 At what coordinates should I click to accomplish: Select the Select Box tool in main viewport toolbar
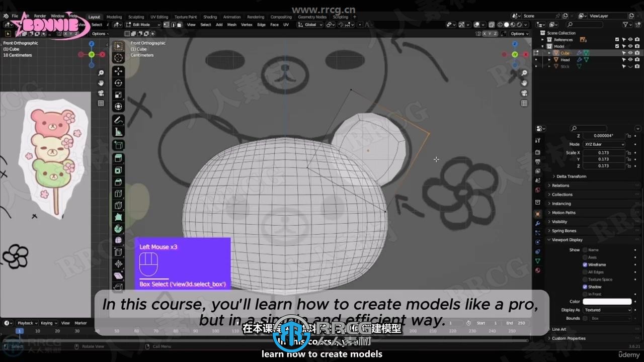pos(118,46)
